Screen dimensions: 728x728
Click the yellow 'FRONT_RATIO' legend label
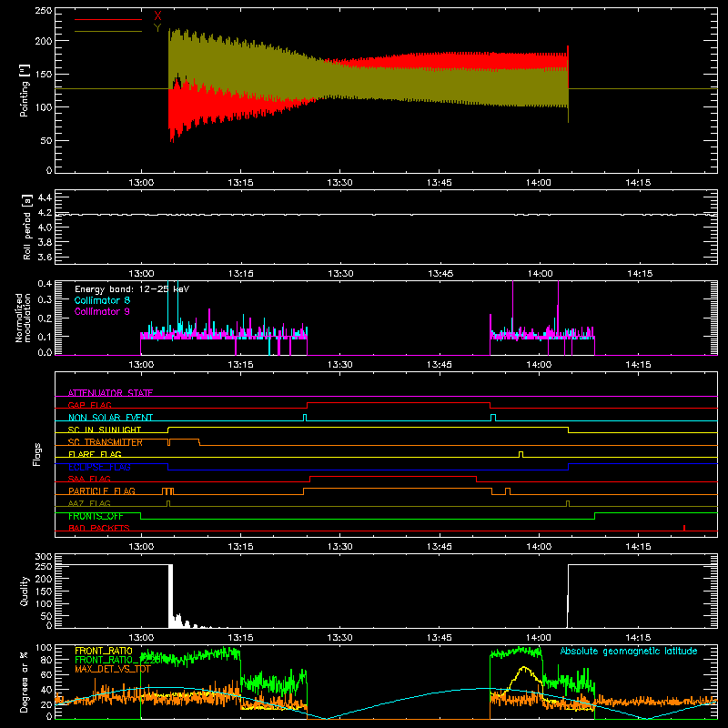click(104, 651)
